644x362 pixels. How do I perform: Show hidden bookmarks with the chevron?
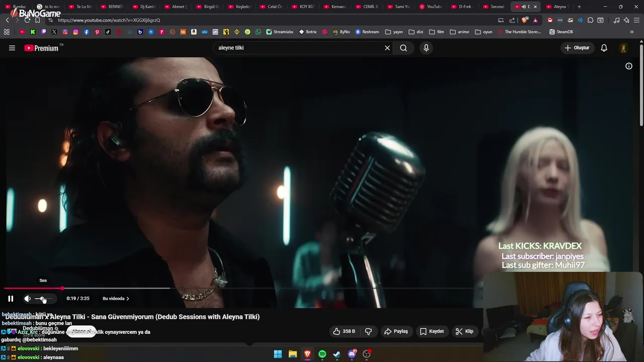[x=632, y=32]
